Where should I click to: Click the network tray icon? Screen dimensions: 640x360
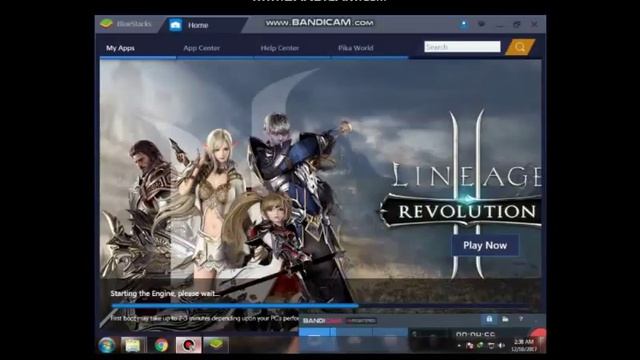click(491, 346)
